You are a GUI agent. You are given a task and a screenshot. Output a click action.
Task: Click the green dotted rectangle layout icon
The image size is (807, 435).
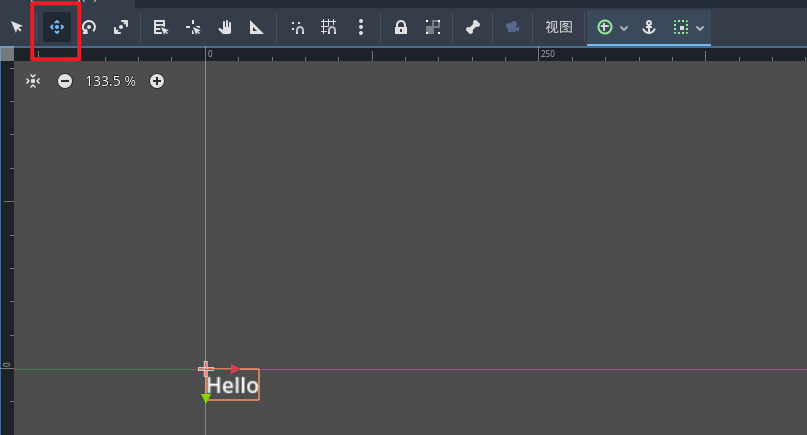(681, 27)
